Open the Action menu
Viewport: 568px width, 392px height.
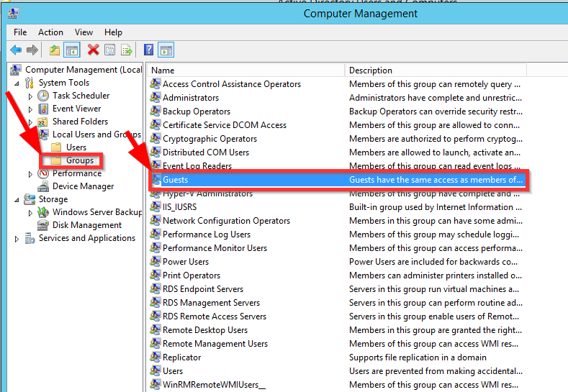(x=50, y=32)
